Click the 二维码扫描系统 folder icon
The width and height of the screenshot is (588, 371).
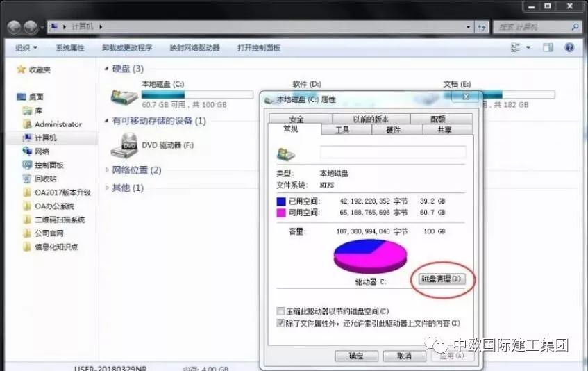click(27, 220)
